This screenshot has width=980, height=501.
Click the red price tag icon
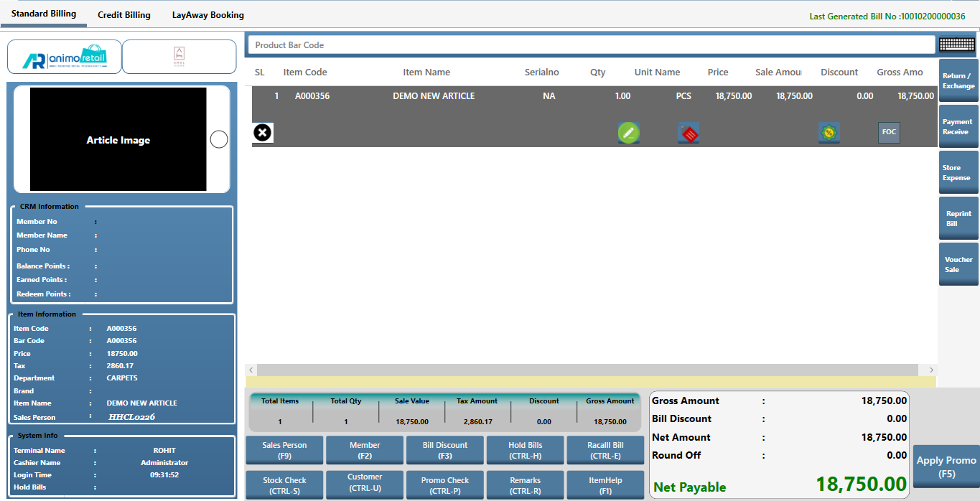[x=689, y=133]
